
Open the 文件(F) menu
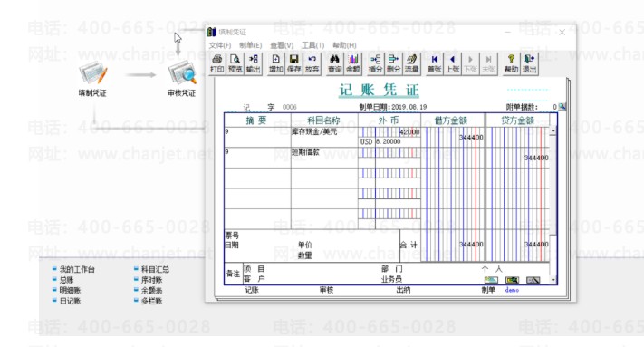coord(220,45)
